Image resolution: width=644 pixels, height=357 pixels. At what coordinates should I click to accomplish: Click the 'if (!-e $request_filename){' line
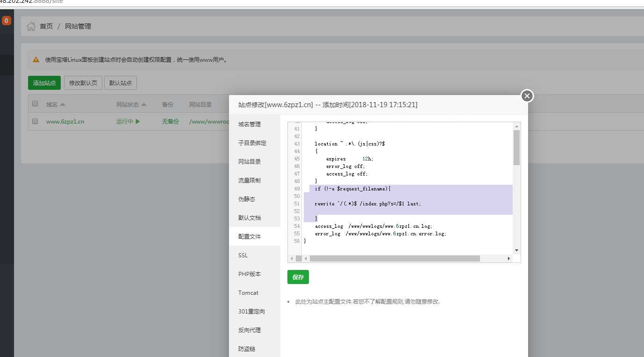[353, 189]
